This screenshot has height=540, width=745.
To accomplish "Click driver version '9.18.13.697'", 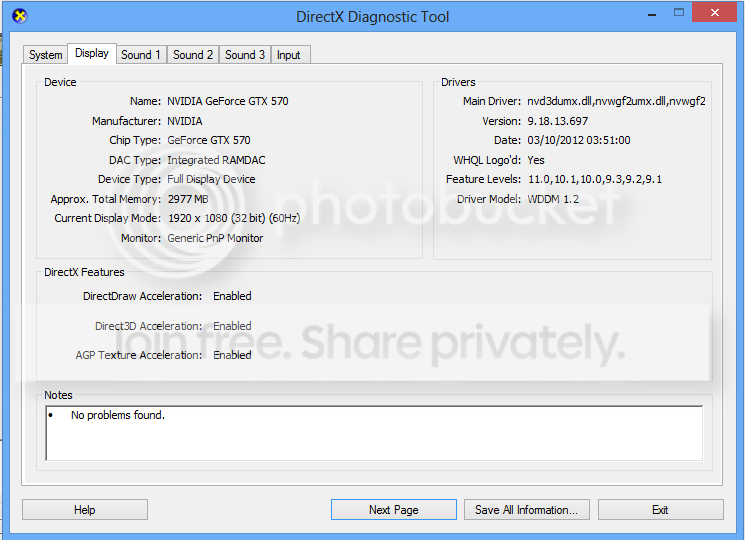I will 557,121.
